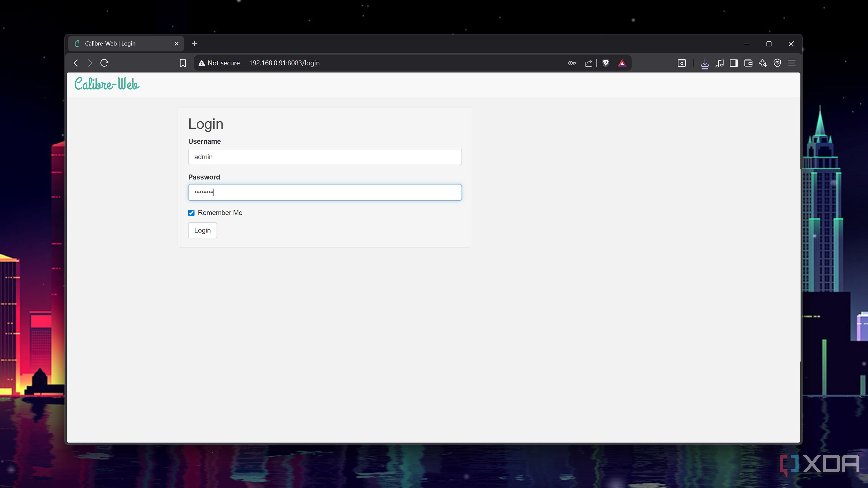The height and width of the screenshot is (488, 868).
Task: Click the Remember Me label text
Action: coord(220,213)
